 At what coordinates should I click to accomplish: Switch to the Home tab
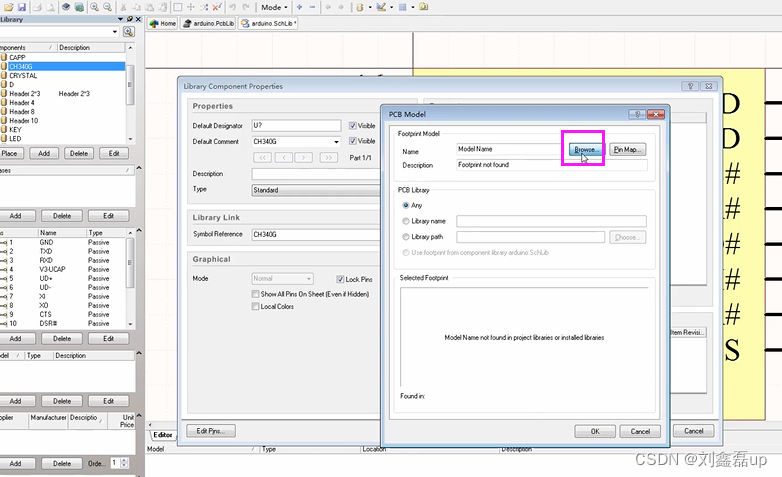pyautogui.click(x=163, y=23)
